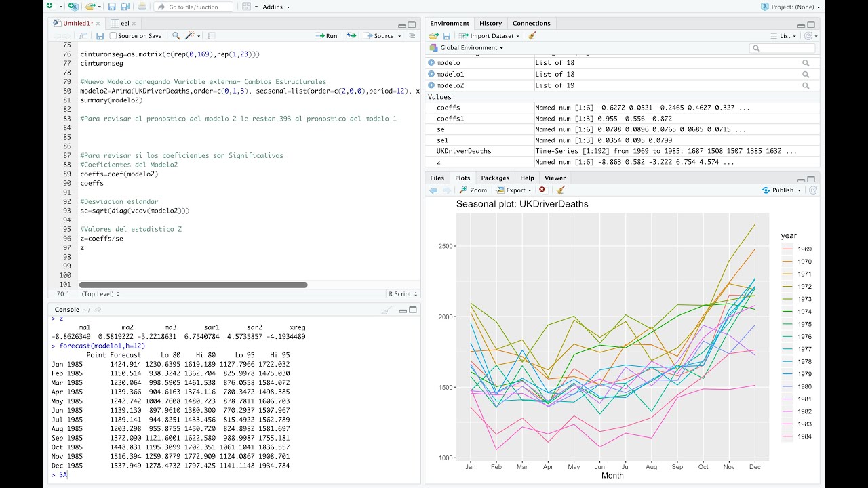Open the List view dropdown
The height and width of the screenshot is (488, 868).
tap(784, 35)
